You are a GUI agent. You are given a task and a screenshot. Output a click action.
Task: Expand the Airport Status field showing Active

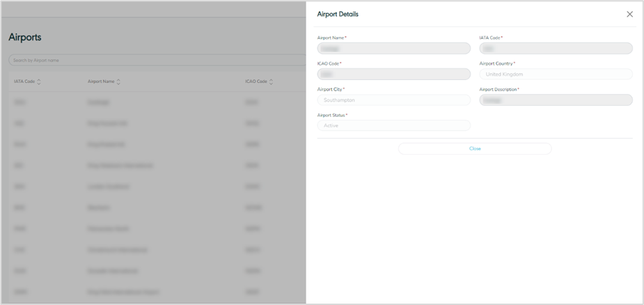[x=393, y=126]
